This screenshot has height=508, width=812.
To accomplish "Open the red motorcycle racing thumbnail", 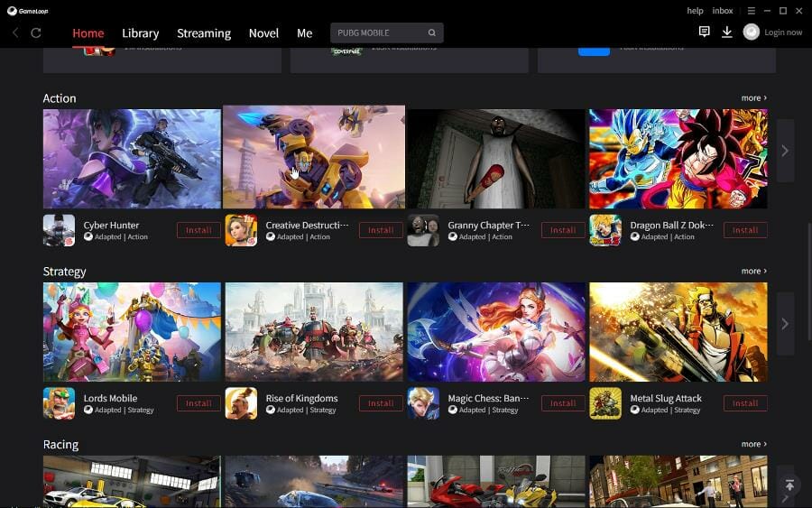I will click(x=496, y=481).
